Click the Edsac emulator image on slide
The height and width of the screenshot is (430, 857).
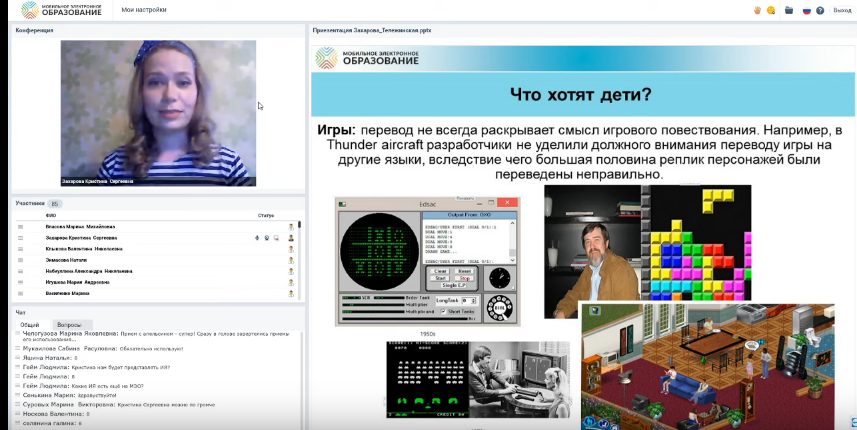427,262
